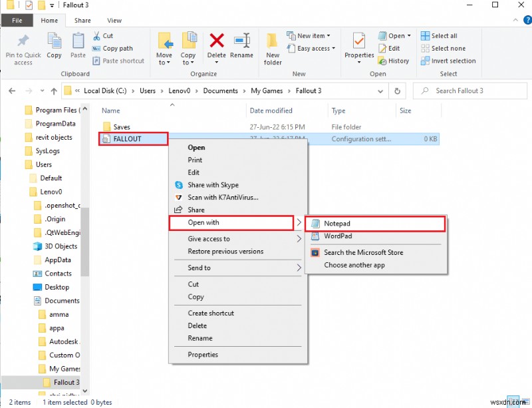Click Pin to Quick access icon
Image resolution: width=532 pixels, height=408 pixels.
coord(23,41)
